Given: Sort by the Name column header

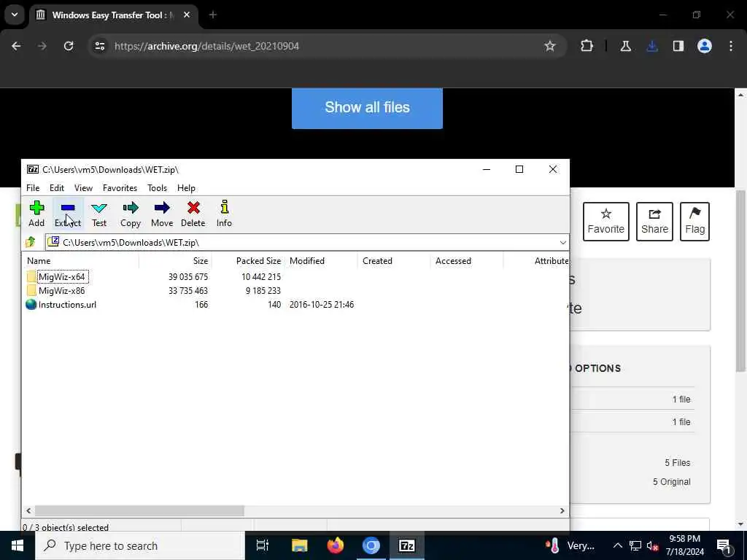Looking at the screenshot, I should tap(80, 261).
